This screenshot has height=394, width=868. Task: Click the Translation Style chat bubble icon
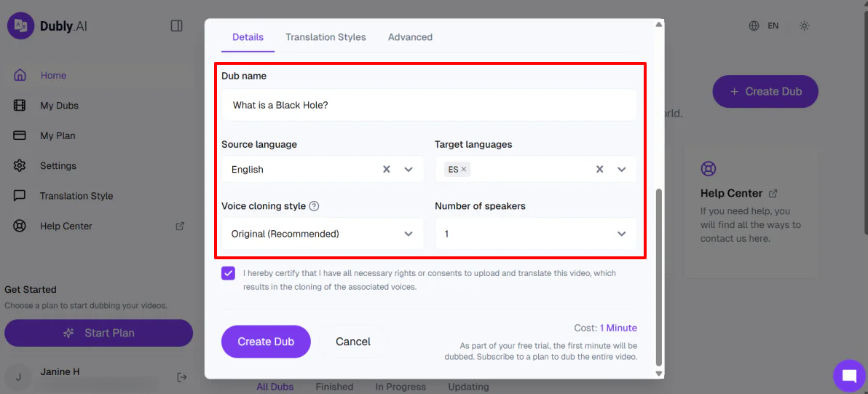pos(20,196)
